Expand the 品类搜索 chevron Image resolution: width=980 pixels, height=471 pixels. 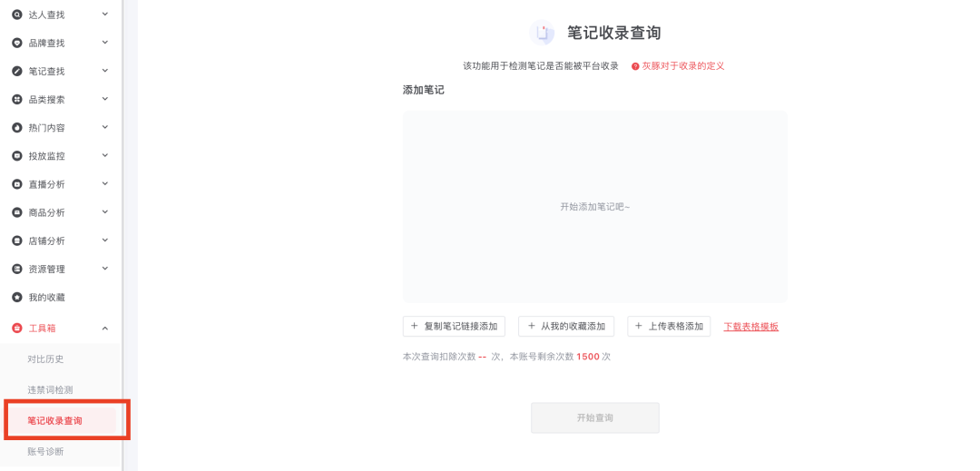105,99
